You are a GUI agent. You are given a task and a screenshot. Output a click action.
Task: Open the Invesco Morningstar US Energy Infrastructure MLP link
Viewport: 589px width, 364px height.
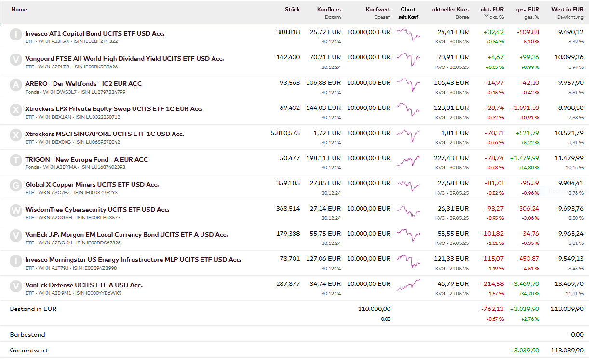[x=133, y=260]
